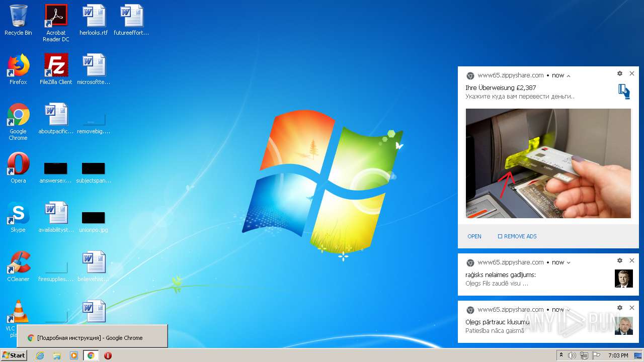The image size is (644, 362).
Task: Close the Oļegs pārtrauc klusumu notification
Action: [x=632, y=308]
